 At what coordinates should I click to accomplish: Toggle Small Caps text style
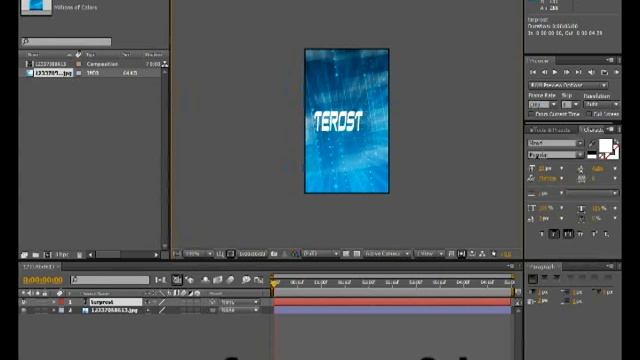click(581, 234)
